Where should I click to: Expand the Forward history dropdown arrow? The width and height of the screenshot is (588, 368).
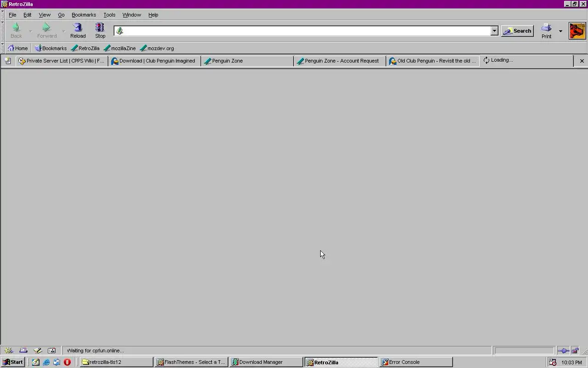point(63,31)
